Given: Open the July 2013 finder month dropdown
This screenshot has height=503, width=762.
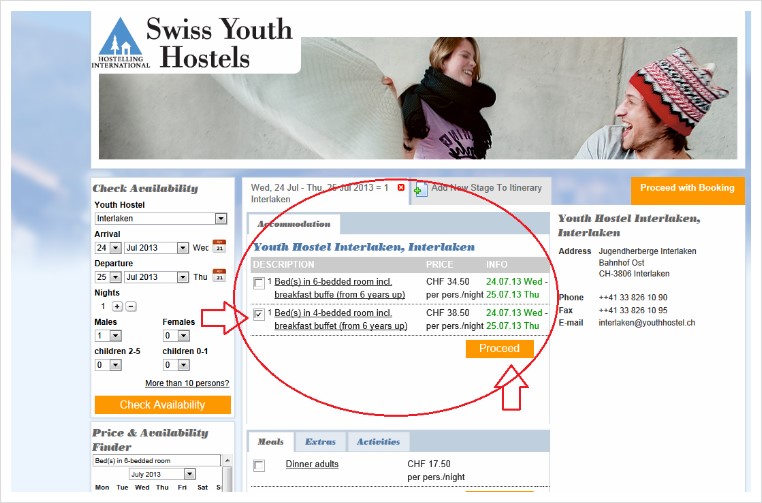Looking at the screenshot, I should click(190, 474).
